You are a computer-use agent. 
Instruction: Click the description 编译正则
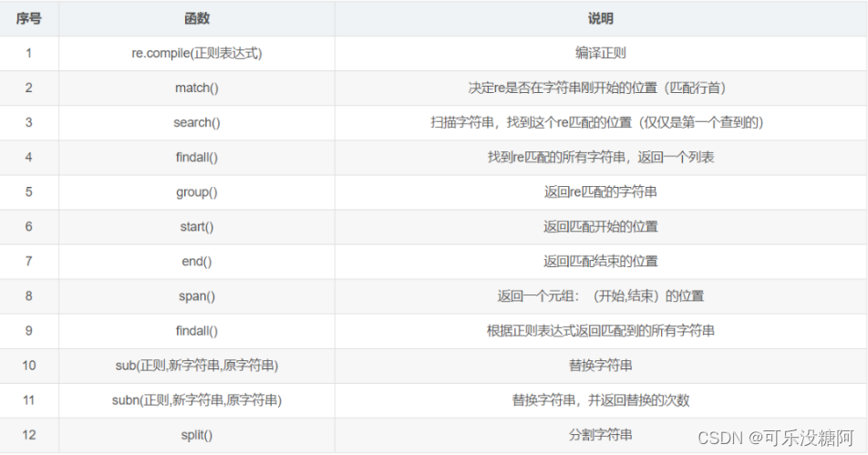[x=600, y=53]
